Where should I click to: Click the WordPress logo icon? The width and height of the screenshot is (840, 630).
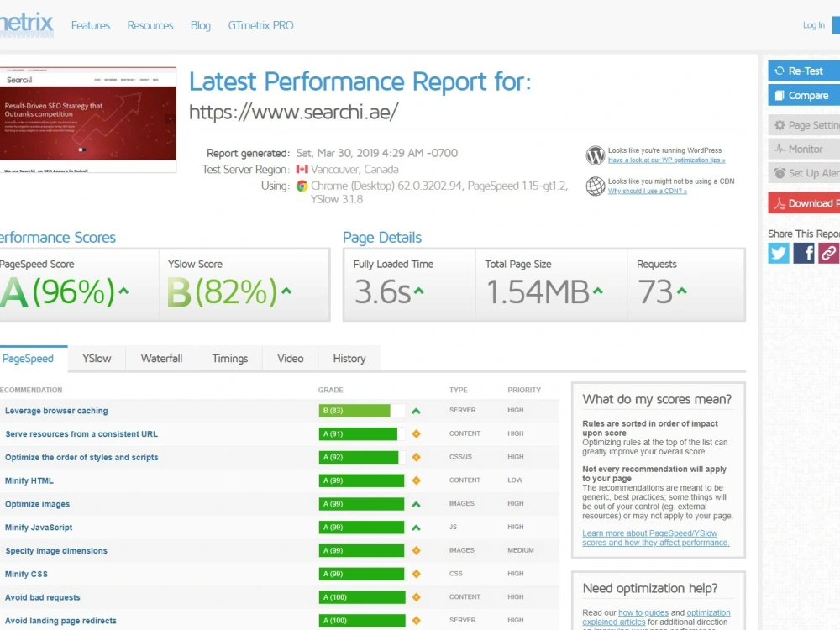pyautogui.click(x=596, y=155)
